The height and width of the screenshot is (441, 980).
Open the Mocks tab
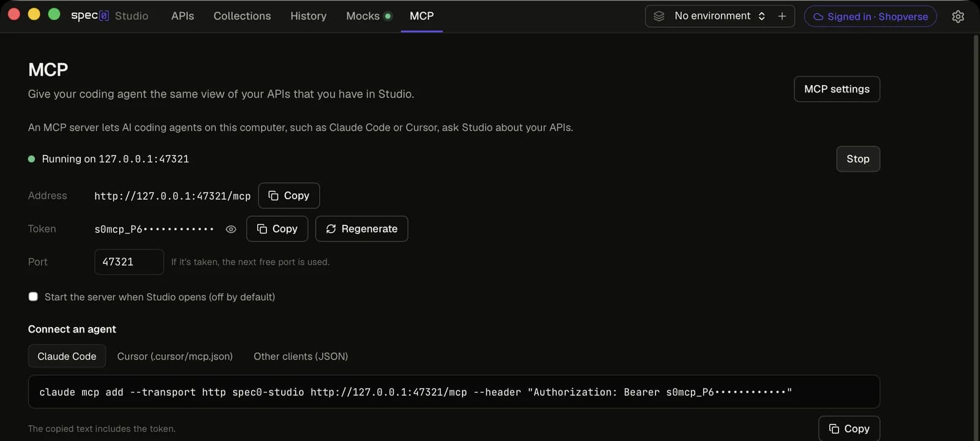(368, 16)
